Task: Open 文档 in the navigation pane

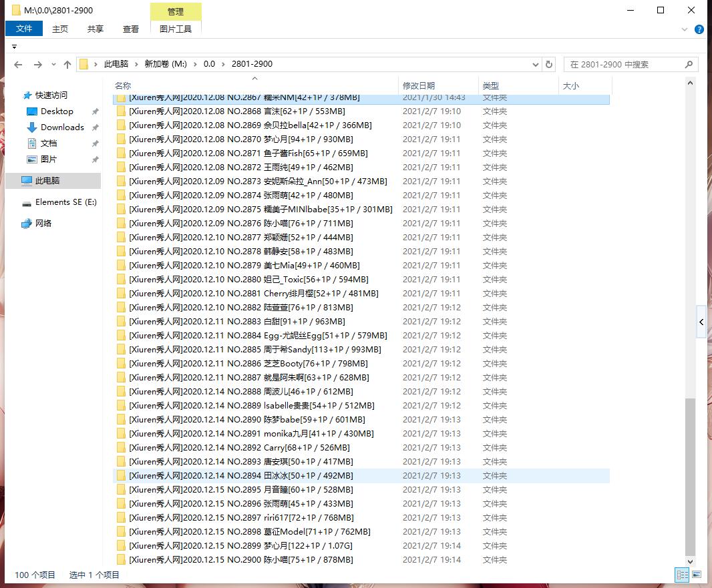Action: click(x=49, y=143)
